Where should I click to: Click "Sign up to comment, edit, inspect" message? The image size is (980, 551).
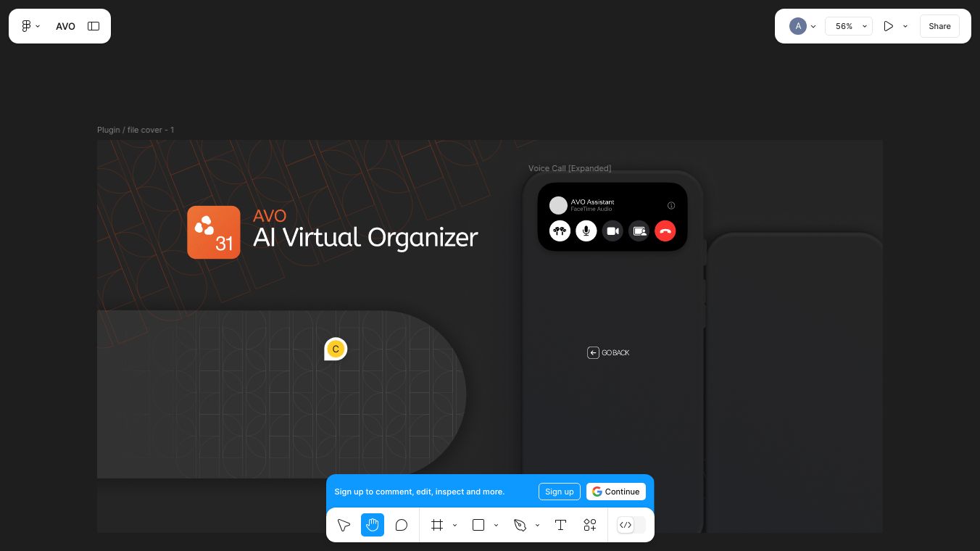(x=419, y=492)
